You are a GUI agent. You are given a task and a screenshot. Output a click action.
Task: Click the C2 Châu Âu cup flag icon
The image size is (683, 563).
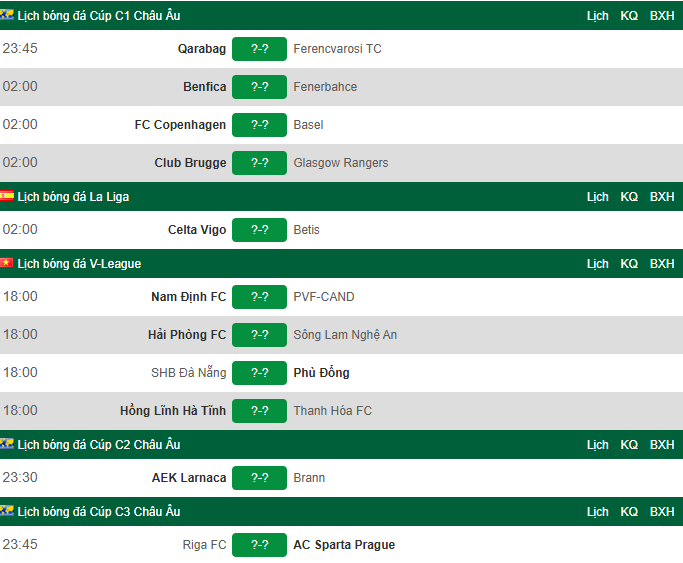7,444
